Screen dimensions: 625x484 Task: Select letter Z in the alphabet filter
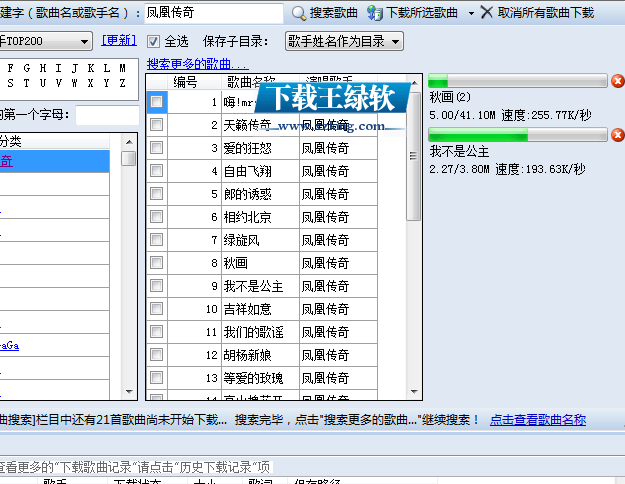pos(122,83)
